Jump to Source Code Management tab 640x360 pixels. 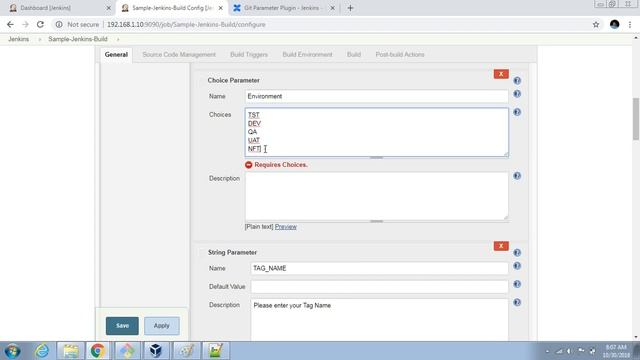(179, 54)
